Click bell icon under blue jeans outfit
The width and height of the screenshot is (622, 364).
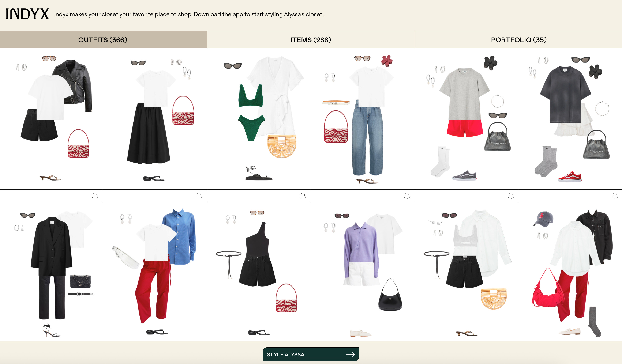pos(407,196)
